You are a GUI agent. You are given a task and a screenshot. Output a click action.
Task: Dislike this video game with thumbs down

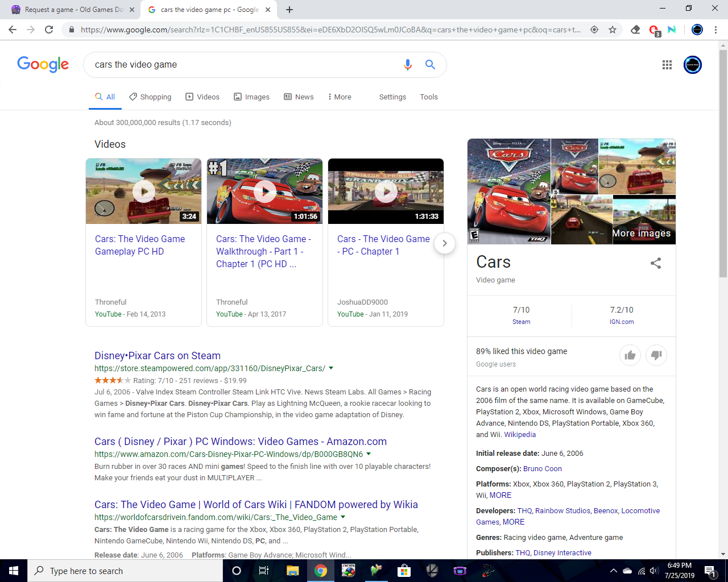pyautogui.click(x=656, y=355)
